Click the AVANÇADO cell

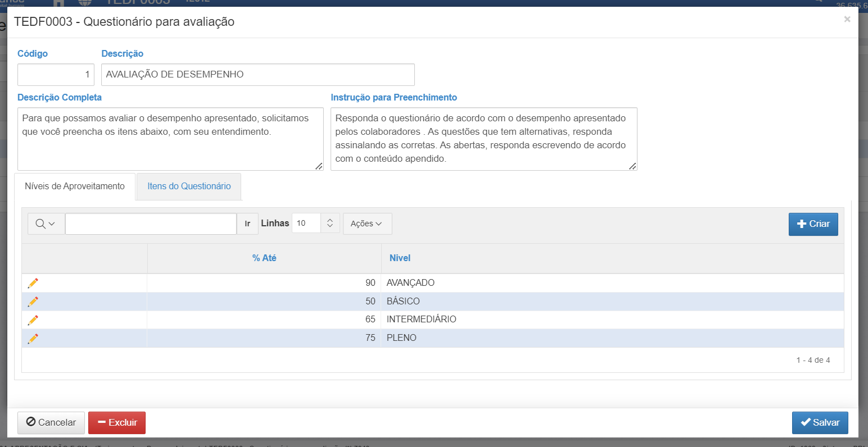point(612,283)
